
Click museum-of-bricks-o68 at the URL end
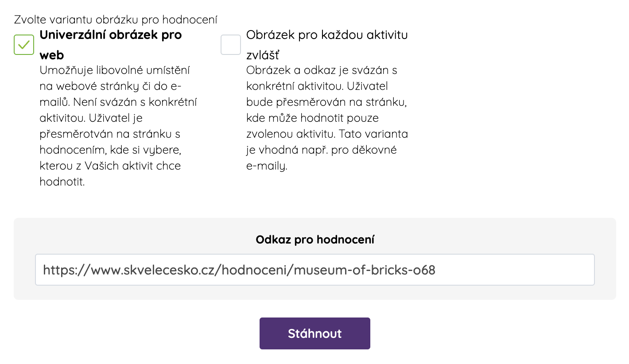coord(365,270)
